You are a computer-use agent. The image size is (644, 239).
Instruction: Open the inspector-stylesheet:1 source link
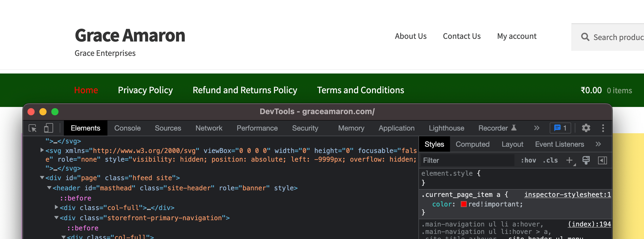[x=567, y=195]
